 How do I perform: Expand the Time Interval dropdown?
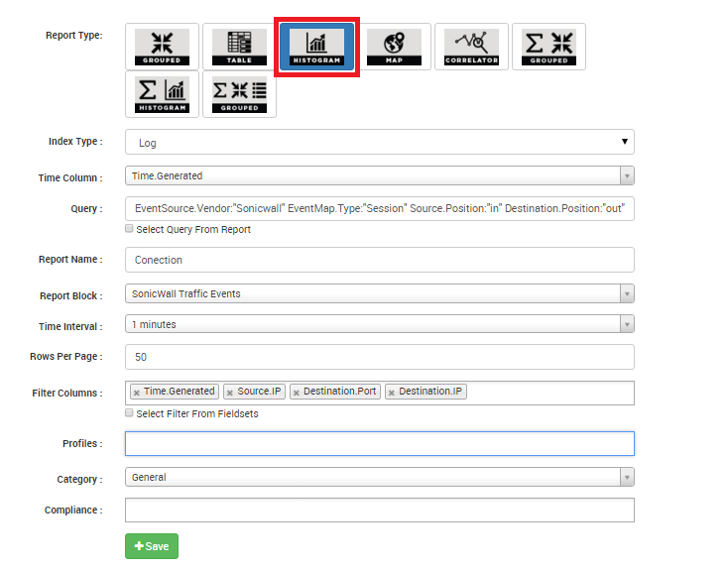[x=379, y=324]
